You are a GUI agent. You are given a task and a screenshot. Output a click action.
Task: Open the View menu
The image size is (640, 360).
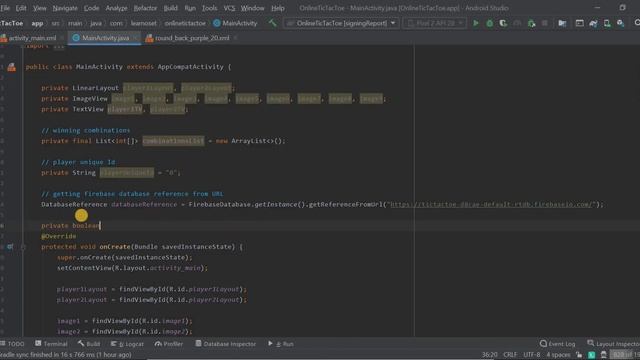[40, 8]
